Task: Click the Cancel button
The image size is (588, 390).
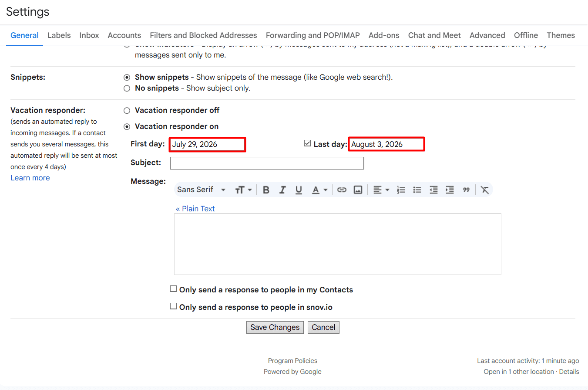Action: [x=323, y=327]
